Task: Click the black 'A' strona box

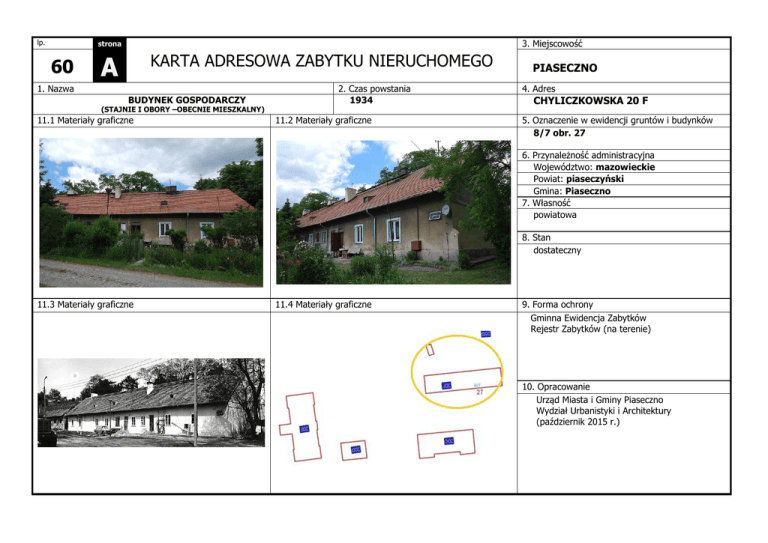Action: click(107, 67)
